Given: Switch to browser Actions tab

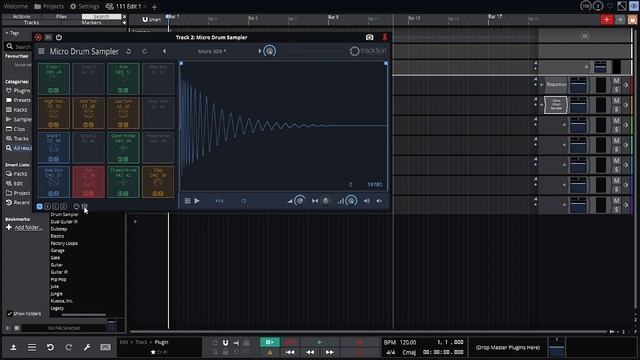Looking at the screenshot, I should (x=21, y=17).
